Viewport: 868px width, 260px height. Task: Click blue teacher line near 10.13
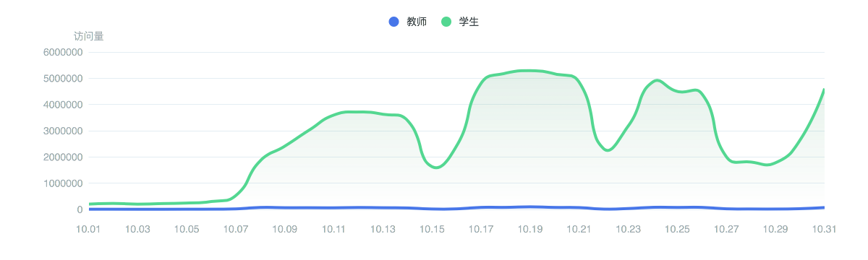coord(383,208)
